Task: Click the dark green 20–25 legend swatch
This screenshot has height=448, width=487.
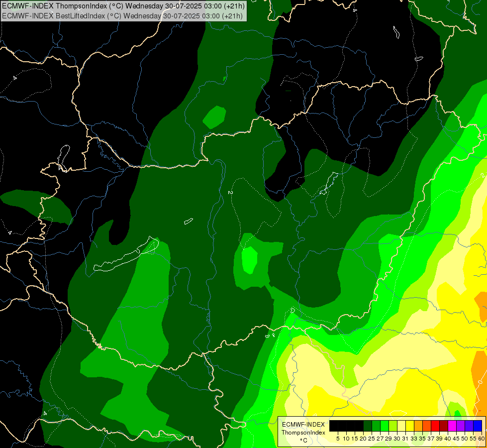Action: 368,426
